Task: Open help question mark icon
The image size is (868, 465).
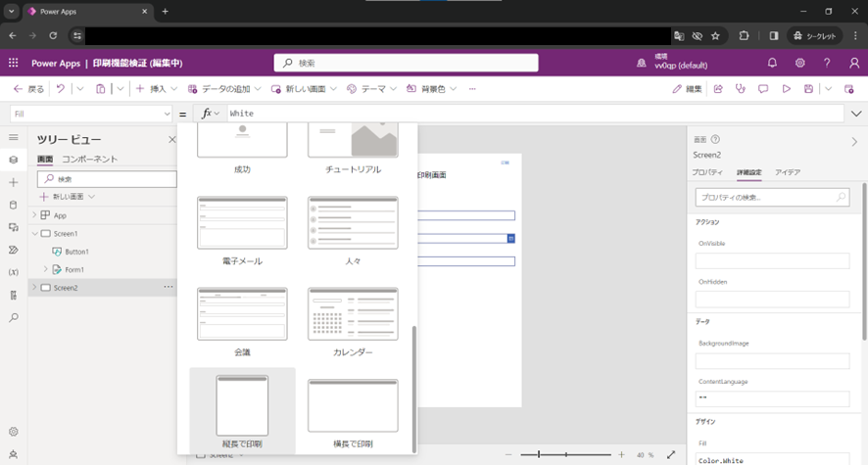Action: point(827,63)
